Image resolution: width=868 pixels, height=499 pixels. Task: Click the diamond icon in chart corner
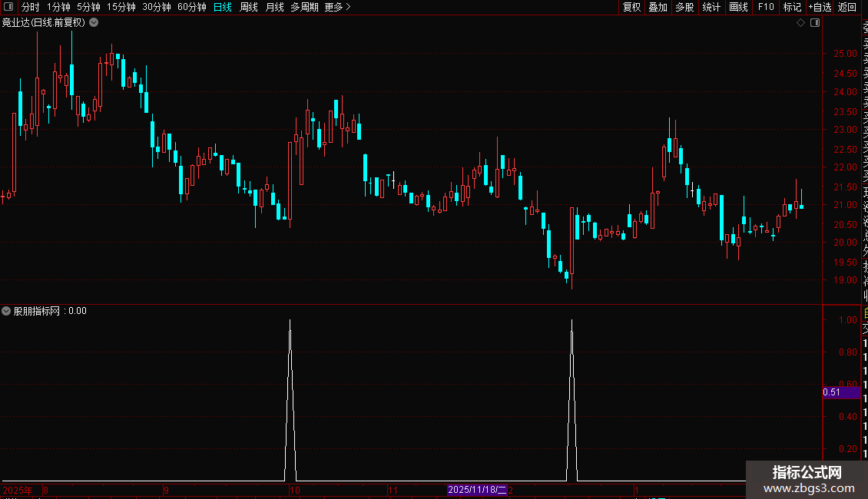coord(800,23)
